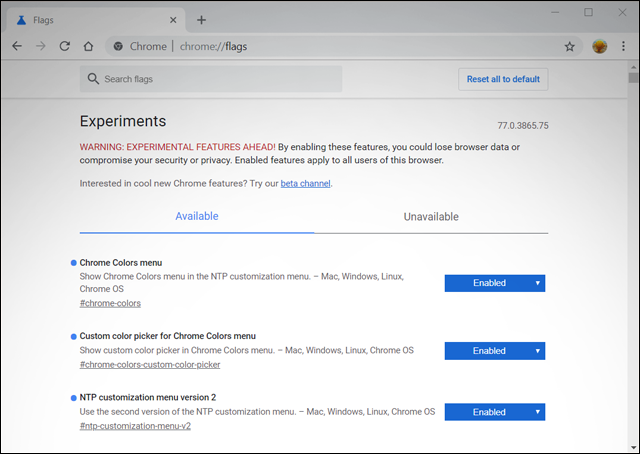The image size is (640, 454).
Task: Click the Chrome site info icon
Action: coord(118,47)
